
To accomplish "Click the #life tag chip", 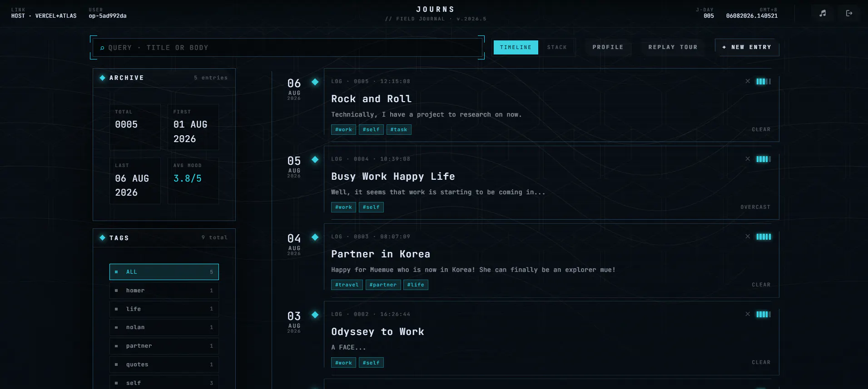I will [416, 285].
